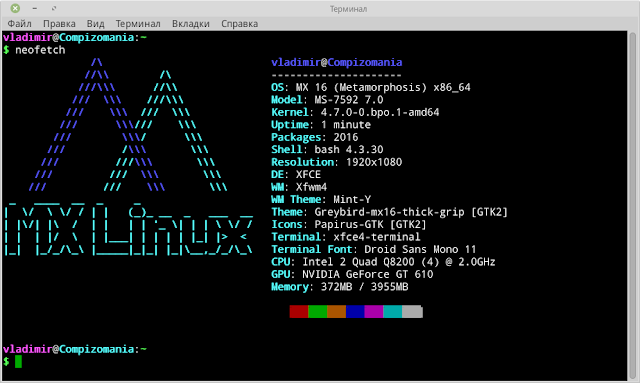The image size is (640, 383).
Task: Click the Терминал window title text
Action: (x=348, y=9)
